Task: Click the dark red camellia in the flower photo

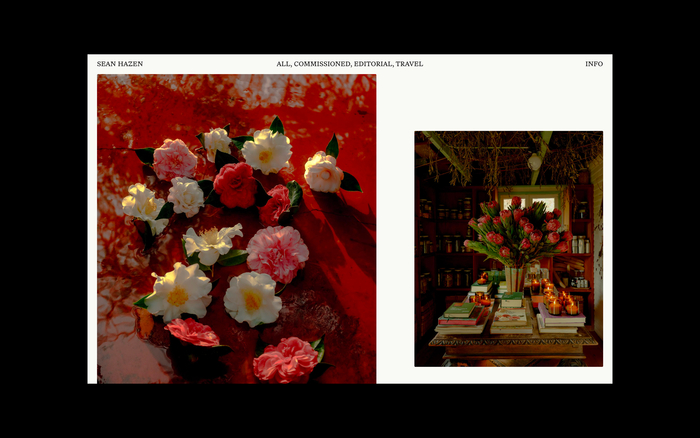Action: 235,185
